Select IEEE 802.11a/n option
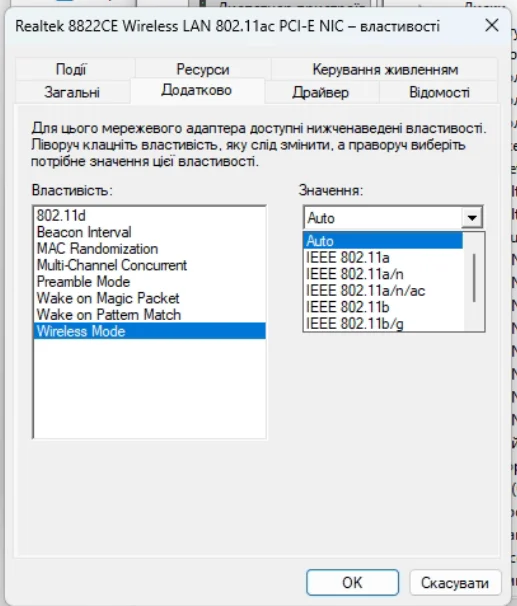This screenshot has height=606, width=517. click(x=383, y=274)
